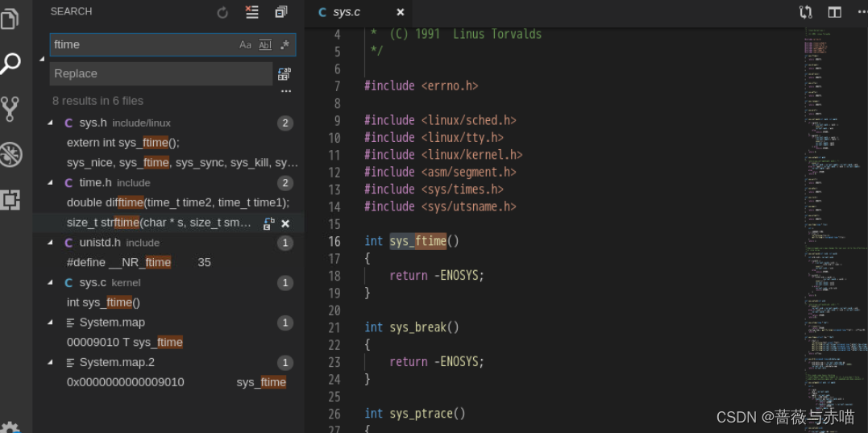Screen dimensions: 868x433
Task: Select unistd.h include file row
Action: (x=168, y=243)
